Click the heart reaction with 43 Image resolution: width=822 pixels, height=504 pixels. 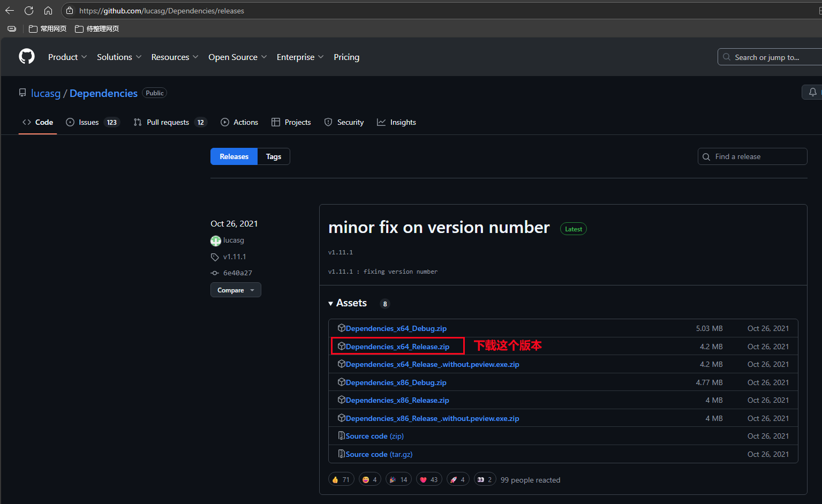click(429, 479)
